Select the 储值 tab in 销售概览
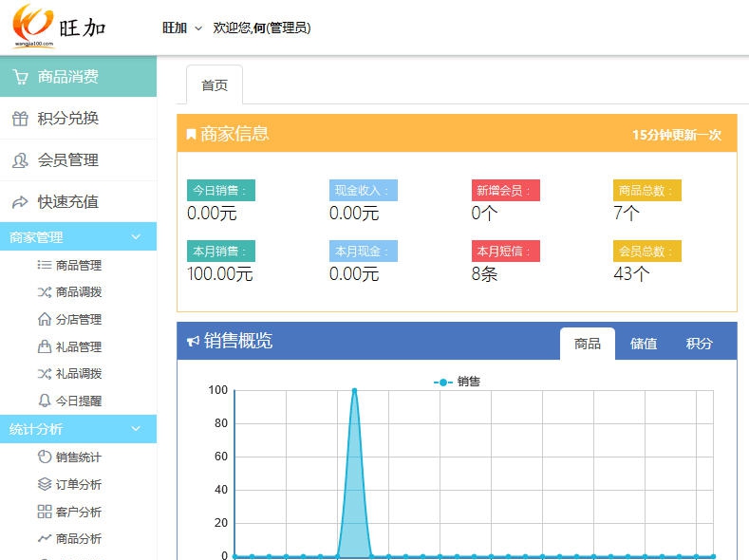 [644, 344]
